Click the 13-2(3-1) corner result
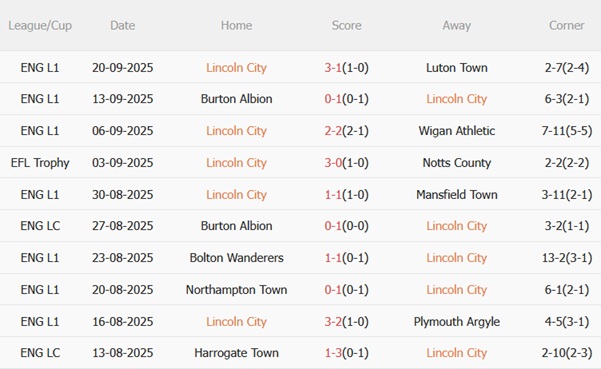601x369 pixels. [x=567, y=258]
